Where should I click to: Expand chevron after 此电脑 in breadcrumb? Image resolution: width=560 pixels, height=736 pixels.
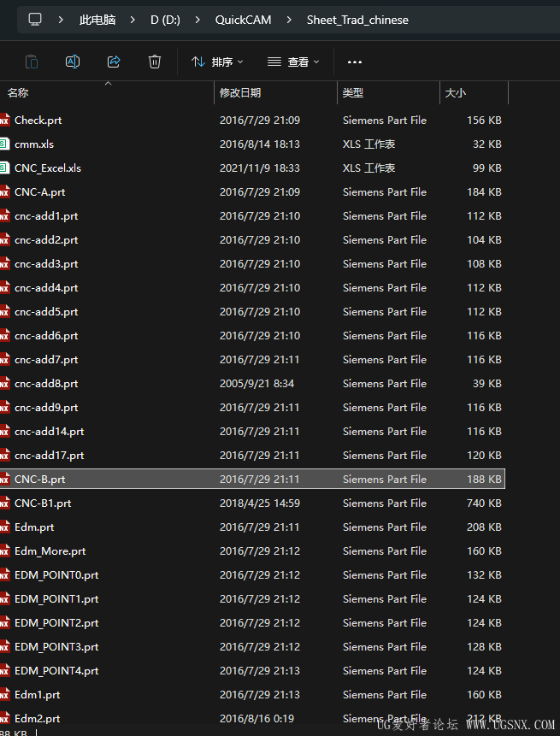point(133,20)
